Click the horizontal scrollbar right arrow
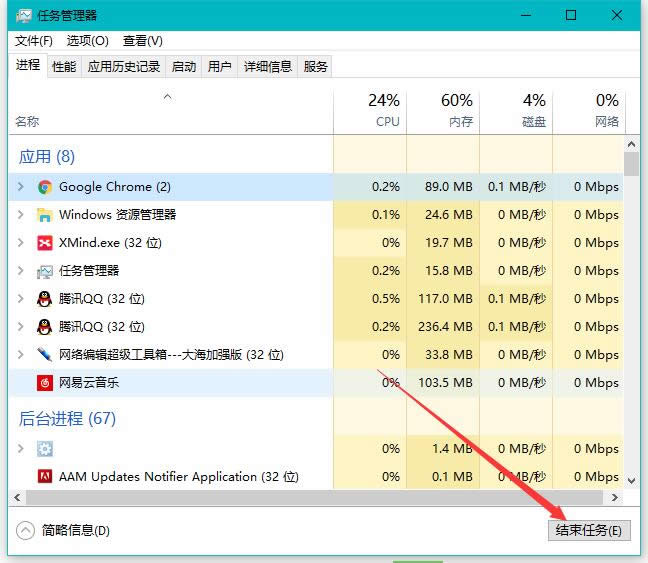Screen dimensions: 648x563 (x=615, y=498)
